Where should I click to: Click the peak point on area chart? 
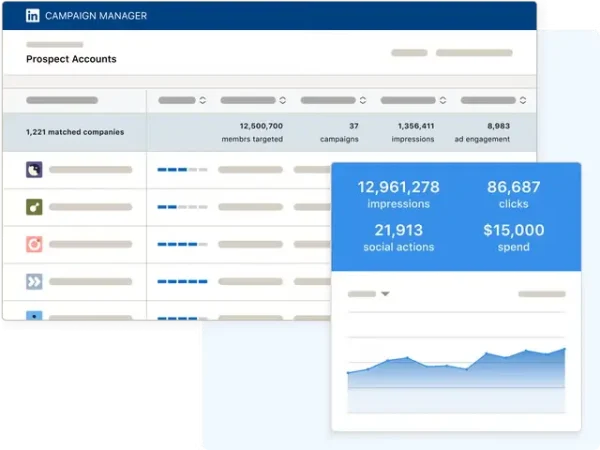point(564,349)
